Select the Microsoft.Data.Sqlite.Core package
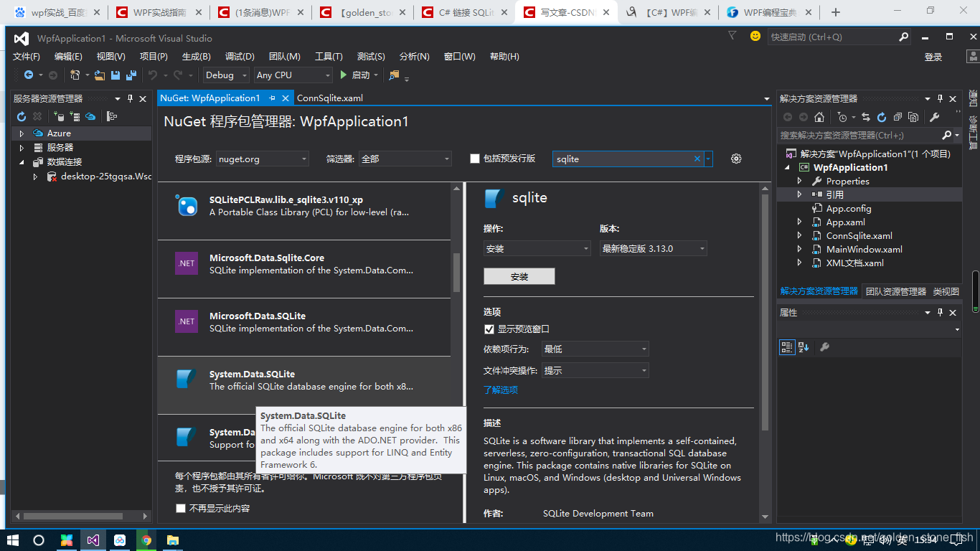The width and height of the screenshot is (980, 551). point(304,269)
